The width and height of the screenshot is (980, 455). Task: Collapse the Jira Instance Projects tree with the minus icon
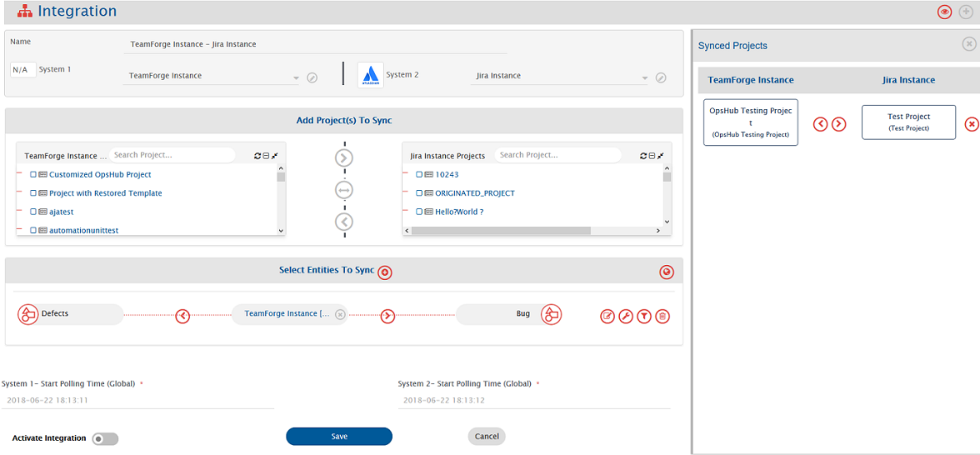click(x=652, y=156)
